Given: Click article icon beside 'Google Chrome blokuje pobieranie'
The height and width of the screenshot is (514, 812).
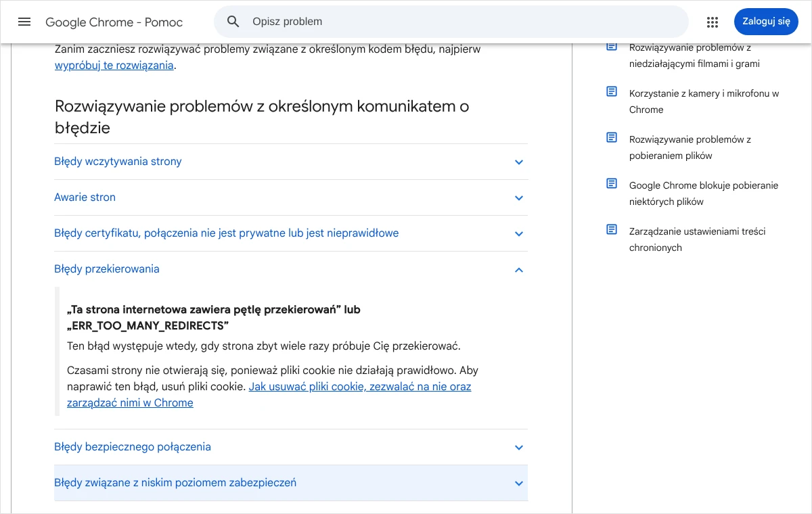Looking at the screenshot, I should tap(612, 184).
